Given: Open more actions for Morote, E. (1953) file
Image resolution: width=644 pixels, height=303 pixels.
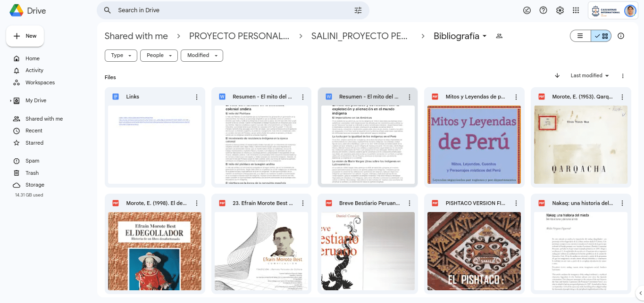Looking at the screenshot, I should click(x=622, y=97).
